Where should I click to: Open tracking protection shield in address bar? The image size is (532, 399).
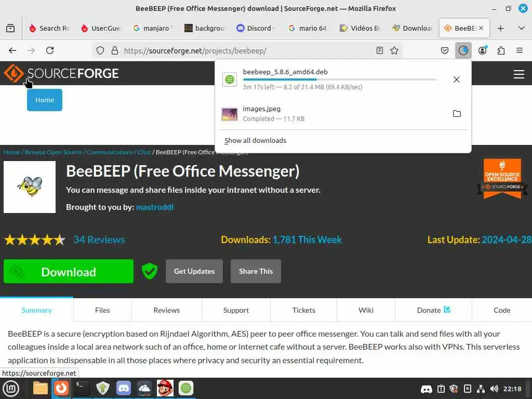tap(100, 50)
